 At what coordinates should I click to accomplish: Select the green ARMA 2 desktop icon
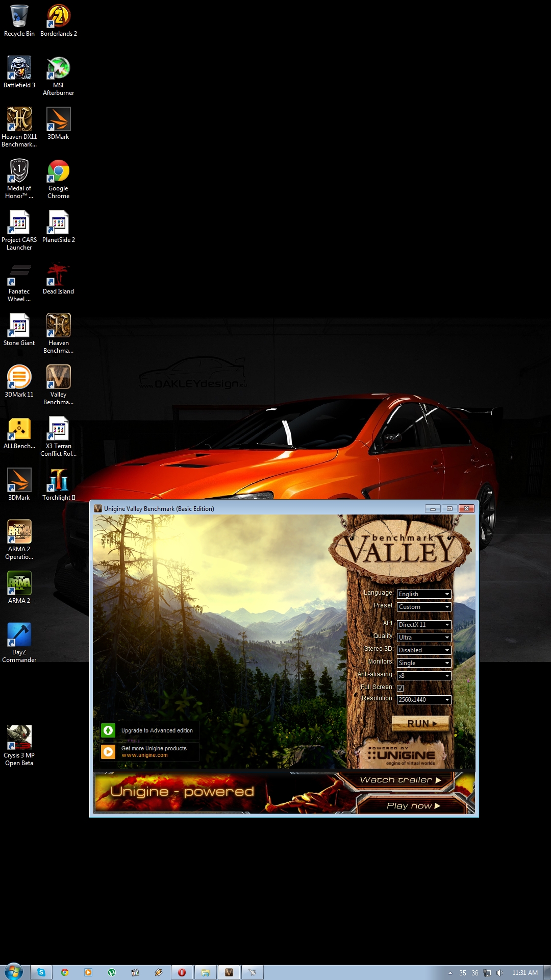coord(19,588)
